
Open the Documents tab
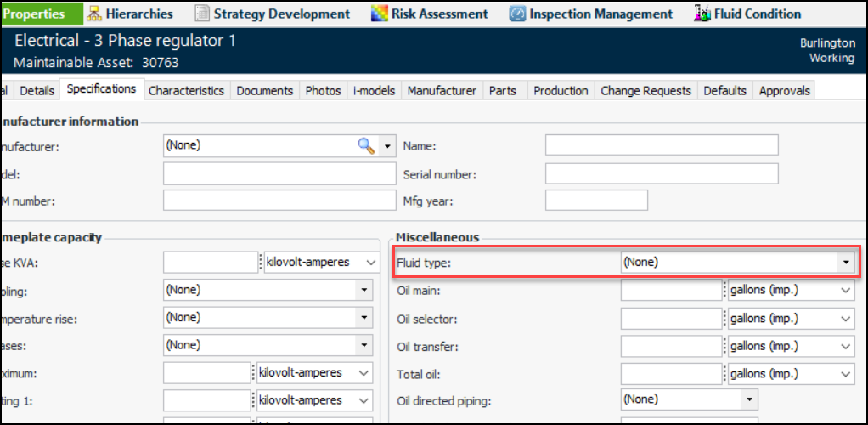(264, 90)
